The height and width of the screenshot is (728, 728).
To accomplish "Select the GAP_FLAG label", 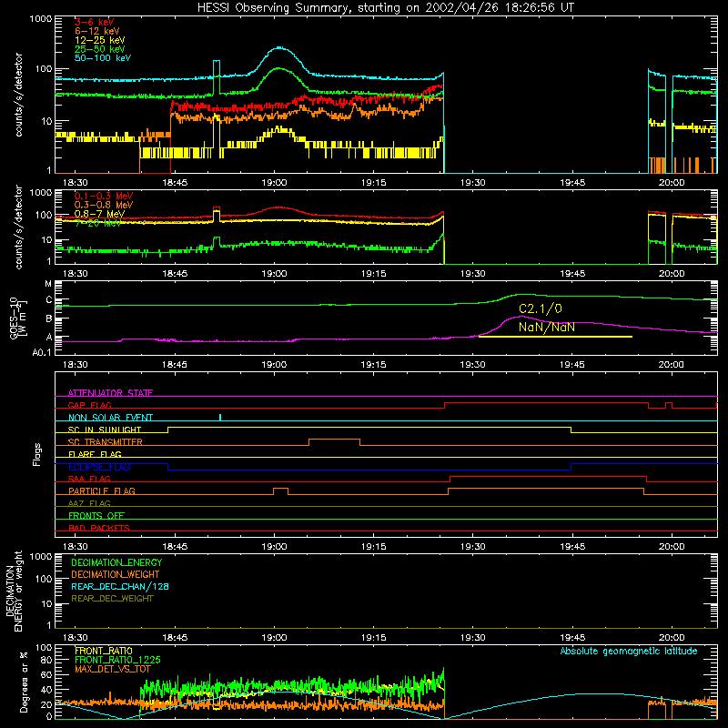I will 89,405.
